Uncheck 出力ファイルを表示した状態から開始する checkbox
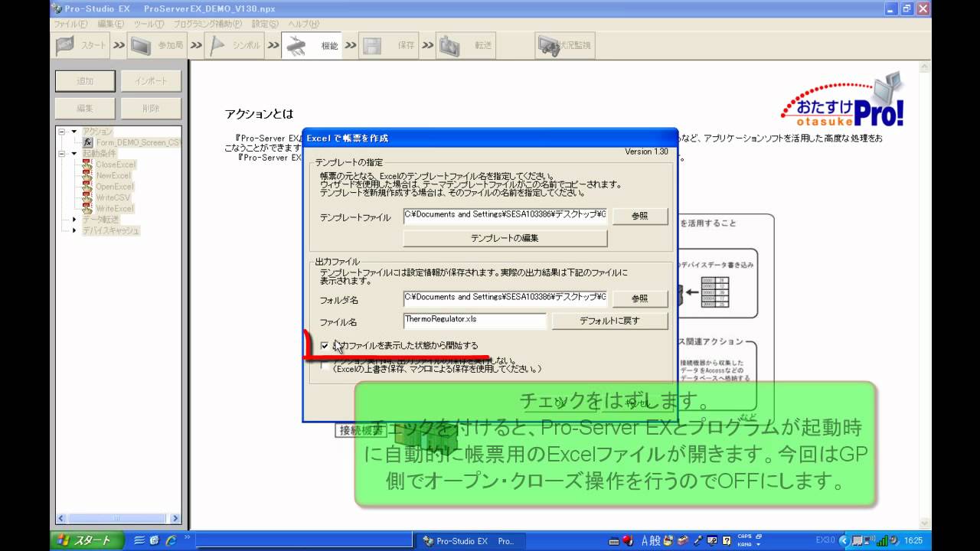The width and height of the screenshot is (980, 551). click(325, 346)
